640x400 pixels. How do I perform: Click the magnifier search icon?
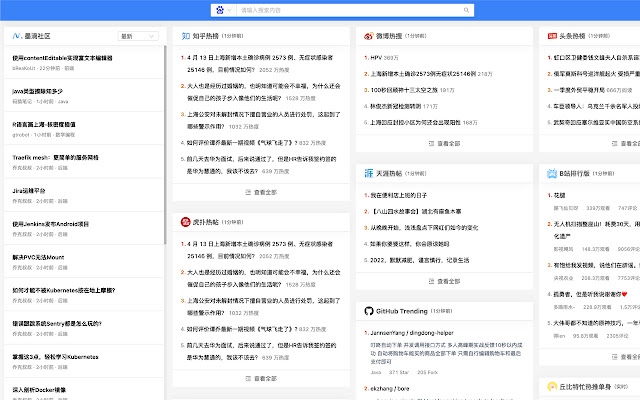(x=466, y=10)
